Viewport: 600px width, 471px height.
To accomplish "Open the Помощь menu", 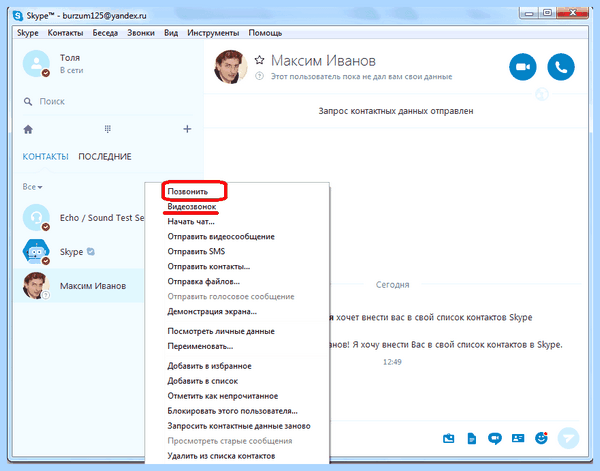I will (265, 33).
